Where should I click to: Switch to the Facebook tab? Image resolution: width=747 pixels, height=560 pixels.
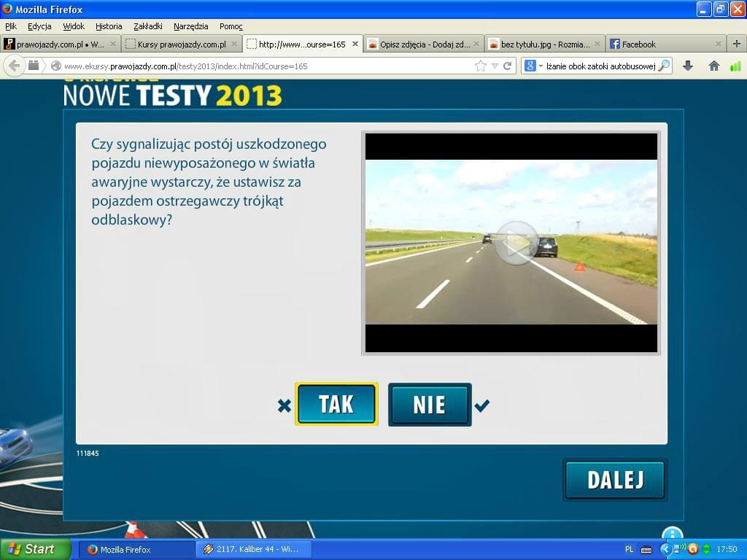(665, 44)
